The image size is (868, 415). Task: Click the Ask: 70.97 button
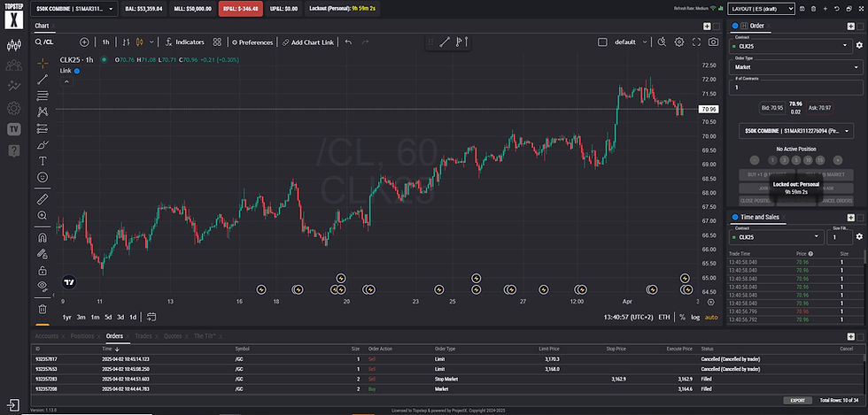click(x=820, y=108)
